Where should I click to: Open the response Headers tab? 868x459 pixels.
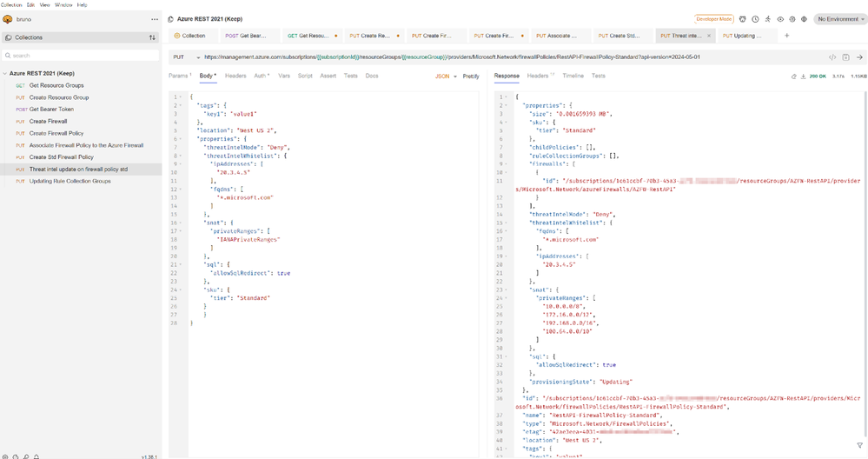tap(540, 76)
